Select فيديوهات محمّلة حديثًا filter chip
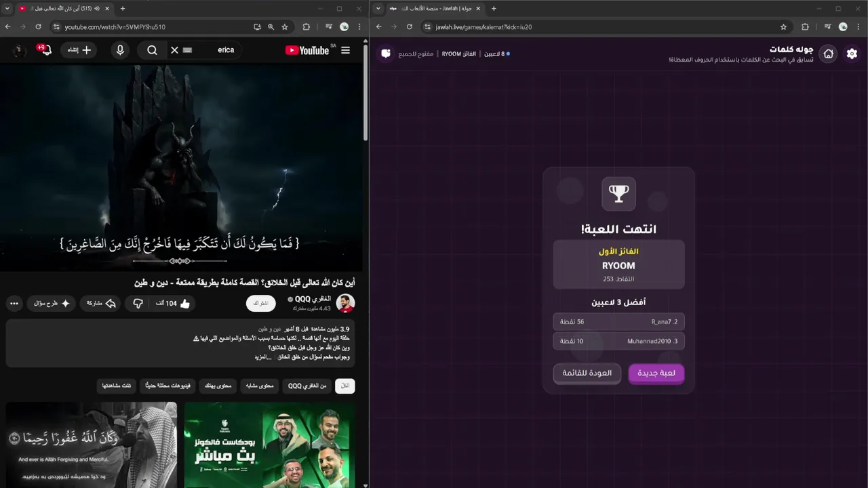This screenshot has height=488, width=868. 167,386
